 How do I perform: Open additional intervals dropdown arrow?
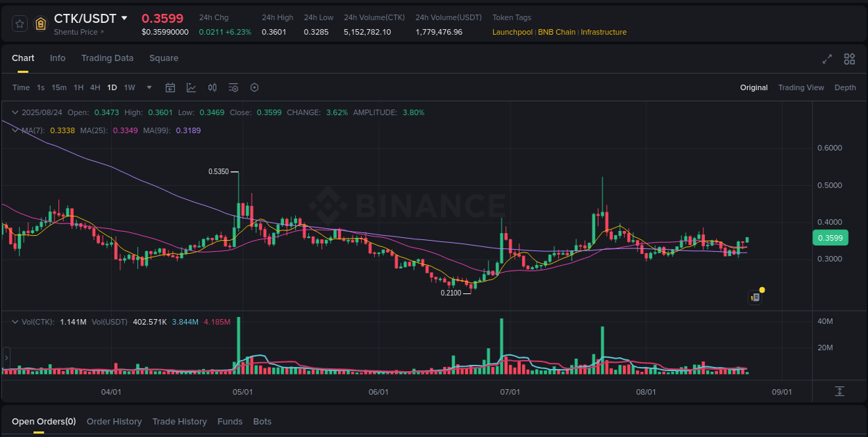click(x=149, y=87)
